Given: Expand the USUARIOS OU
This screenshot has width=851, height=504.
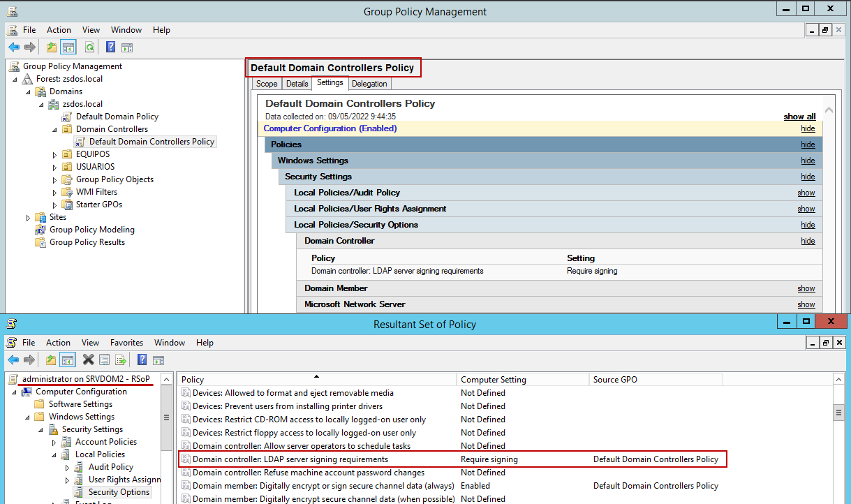Looking at the screenshot, I should point(55,167).
